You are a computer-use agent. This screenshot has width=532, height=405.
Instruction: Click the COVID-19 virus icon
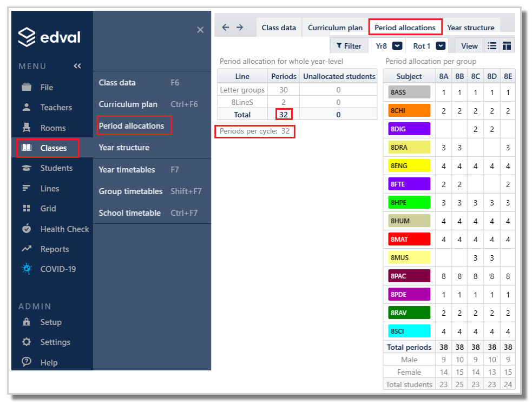tap(27, 269)
